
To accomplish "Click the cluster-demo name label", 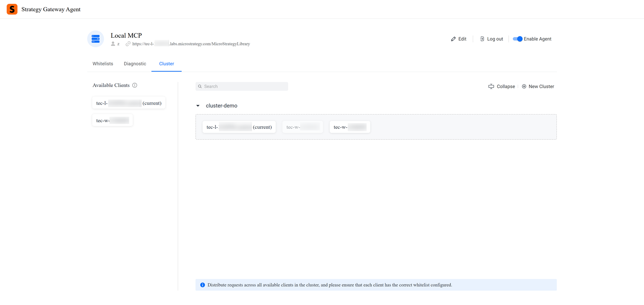I will (222, 106).
